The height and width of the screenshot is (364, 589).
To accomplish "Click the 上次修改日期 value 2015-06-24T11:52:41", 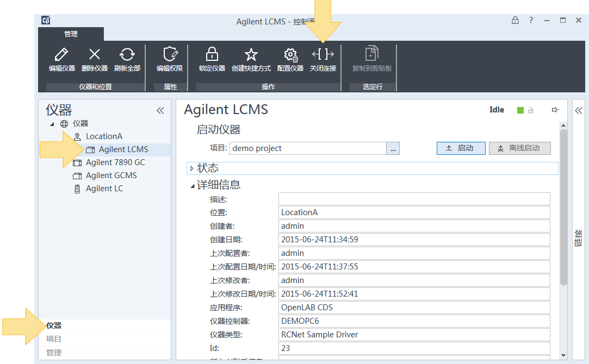I will (x=414, y=294).
